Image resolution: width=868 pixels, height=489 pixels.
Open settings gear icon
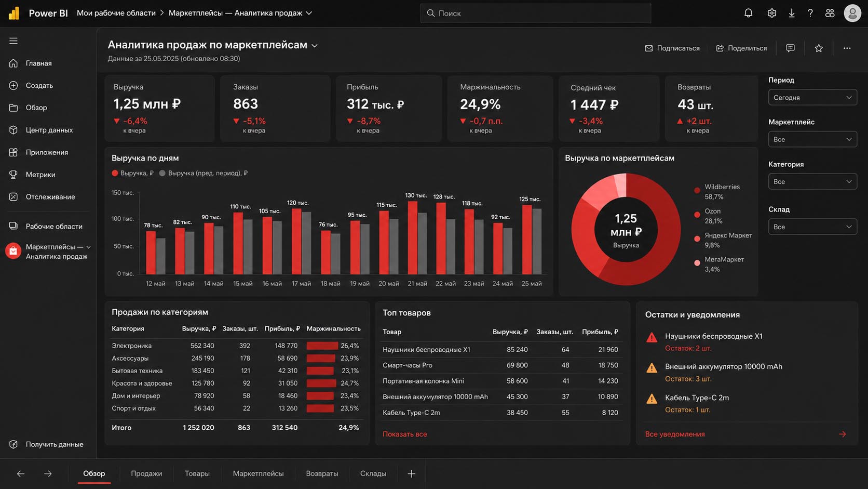(x=771, y=13)
